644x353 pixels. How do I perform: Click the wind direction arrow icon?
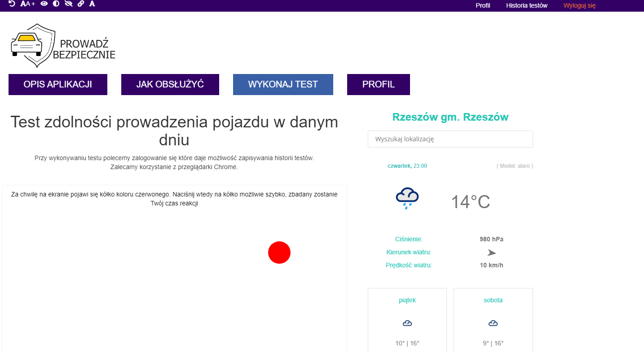(492, 253)
